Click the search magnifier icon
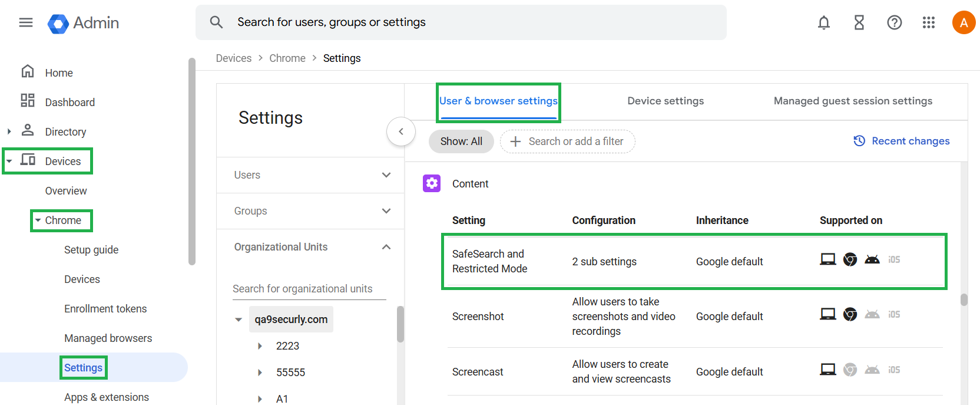The width and height of the screenshot is (980, 405). [216, 22]
